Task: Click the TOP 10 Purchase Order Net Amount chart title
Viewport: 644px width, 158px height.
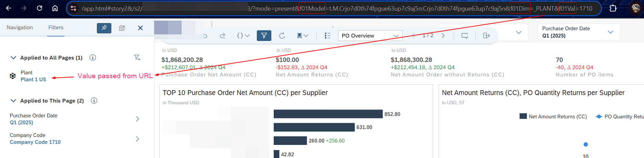Action: click(245, 93)
